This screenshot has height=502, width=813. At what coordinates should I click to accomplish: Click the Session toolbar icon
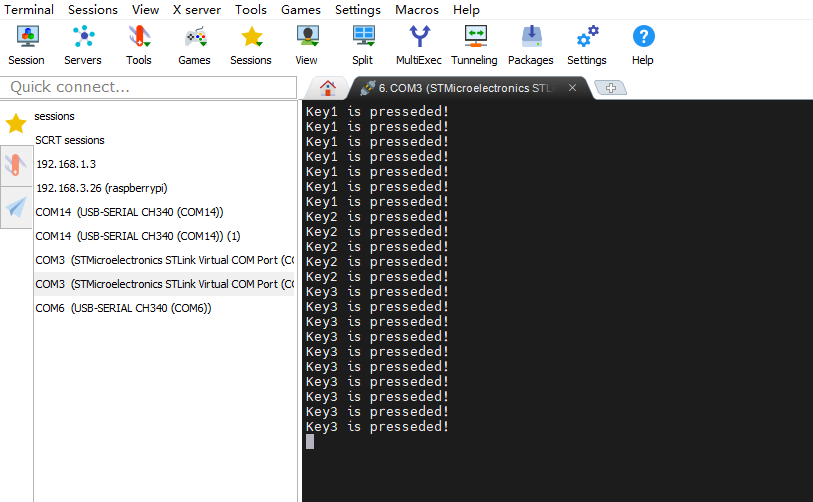point(26,45)
